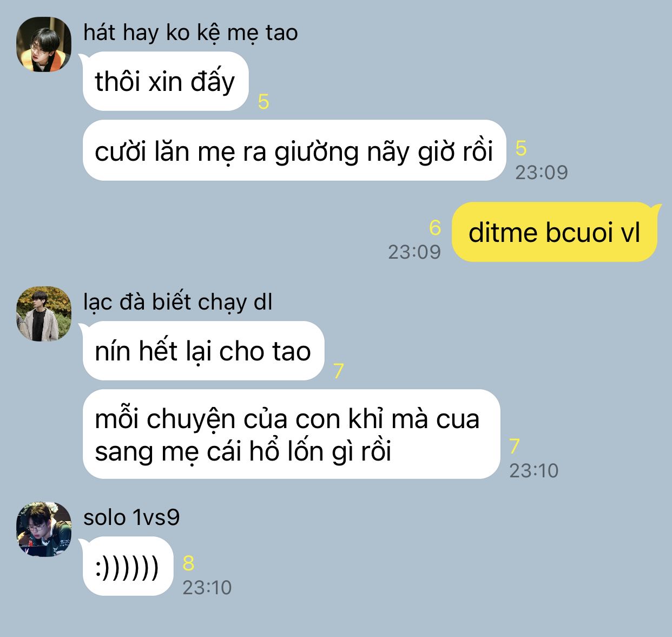672x637 pixels.
Task: Click sender name "lạc đà biết chạy dl"
Action: 178,302
